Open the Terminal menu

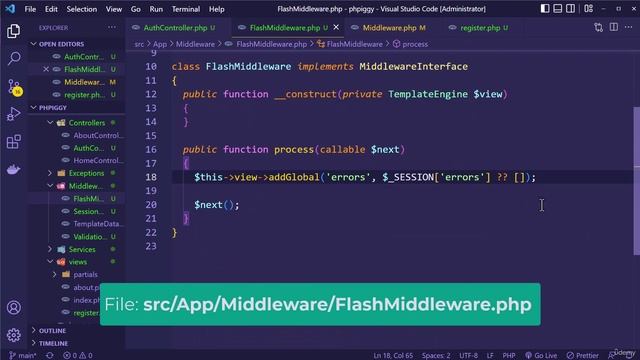coord(186,9)
